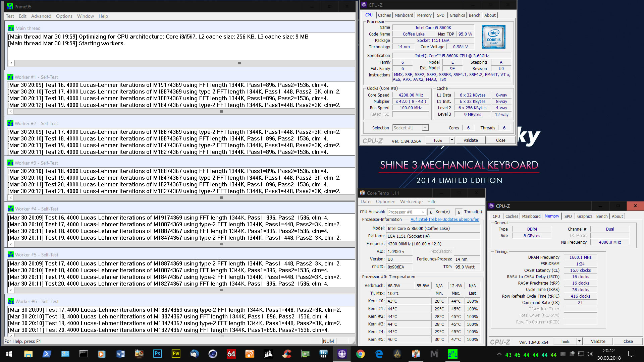Click the Adobe Fireworks taskbar icon
Viewport: 644px width, 362px height.
(176, 354)
